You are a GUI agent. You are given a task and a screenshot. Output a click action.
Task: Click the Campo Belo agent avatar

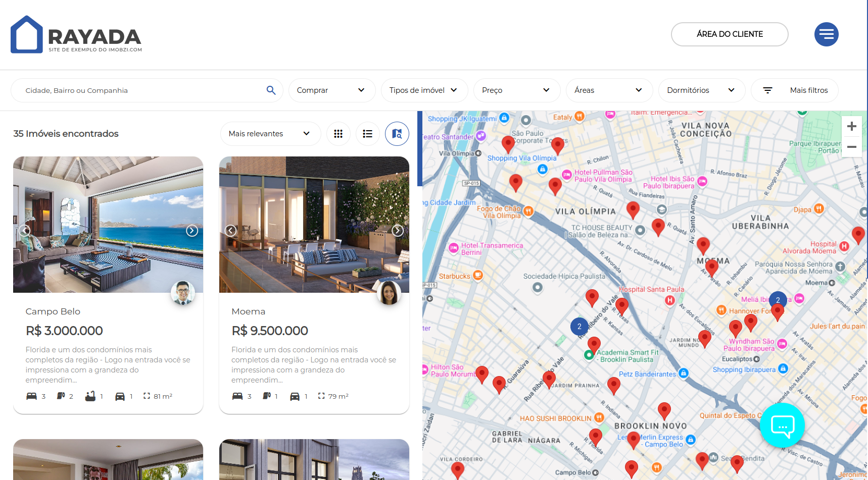183,293
